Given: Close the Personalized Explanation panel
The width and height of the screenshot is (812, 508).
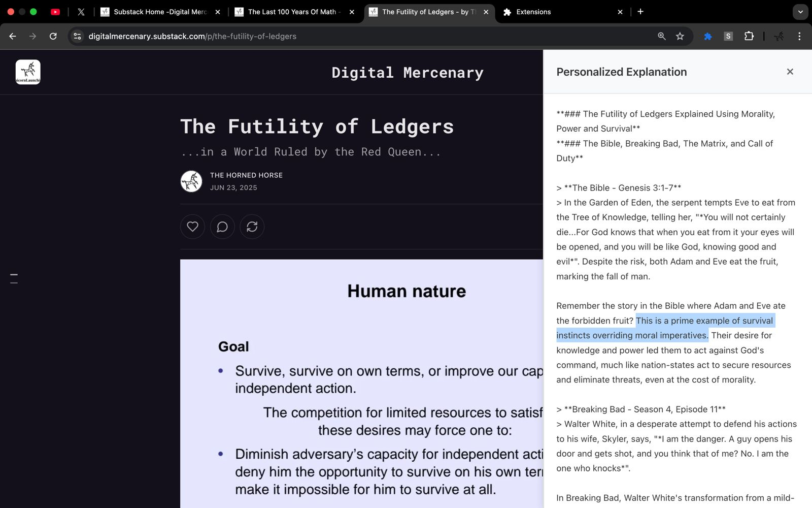Looking at the screenshot, I should point(790,72).
